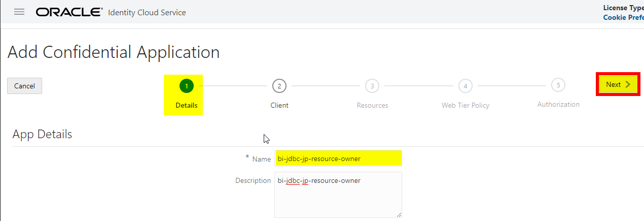This screenshot has width=644, height=221.
Task: Choose step 5 Authorization circle
Action: (x=558, y=85)
